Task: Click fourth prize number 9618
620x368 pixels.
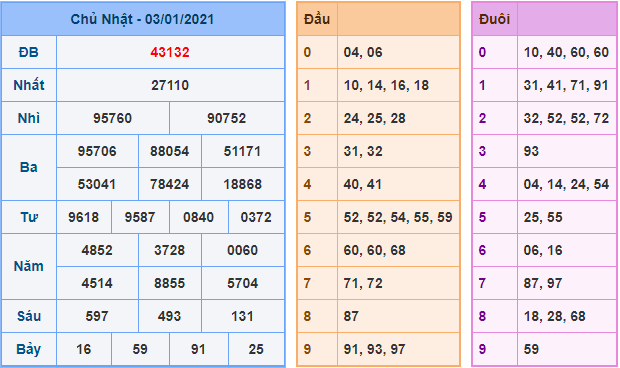Action: coord(83,217)
